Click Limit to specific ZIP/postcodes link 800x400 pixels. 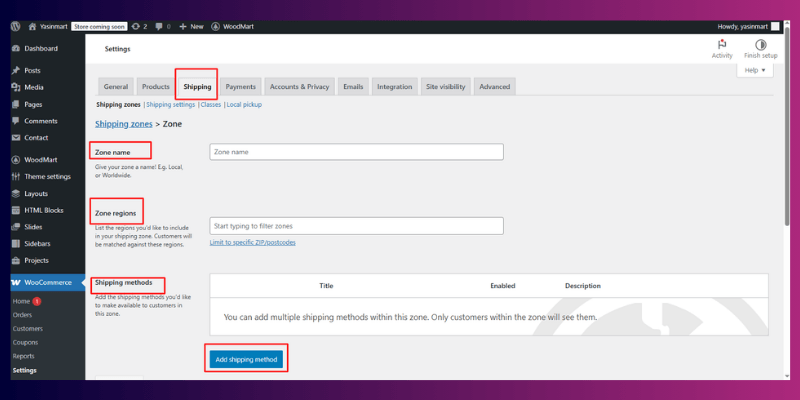(253, 242)
